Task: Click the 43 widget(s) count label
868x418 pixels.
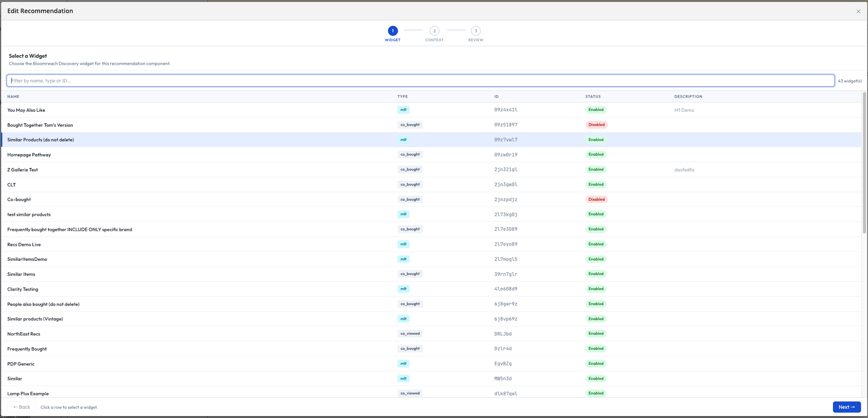Action: coord(849,81)
